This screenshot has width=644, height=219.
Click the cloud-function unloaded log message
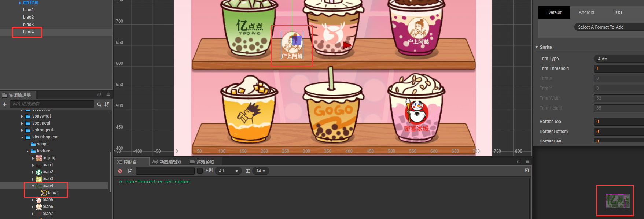[154, 182]
